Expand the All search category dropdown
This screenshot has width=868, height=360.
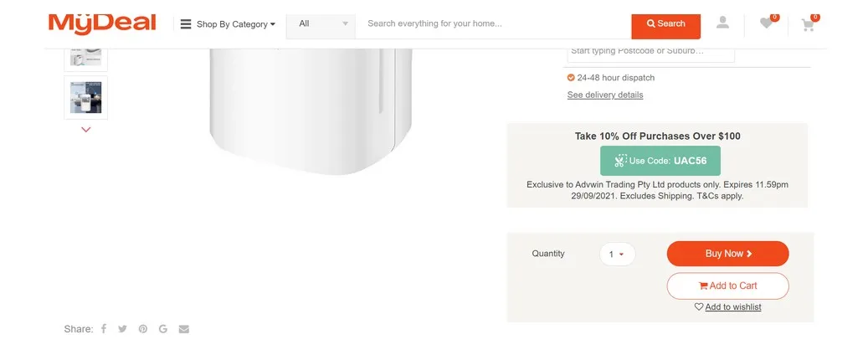pyautogui.click(x=321, y=23)
